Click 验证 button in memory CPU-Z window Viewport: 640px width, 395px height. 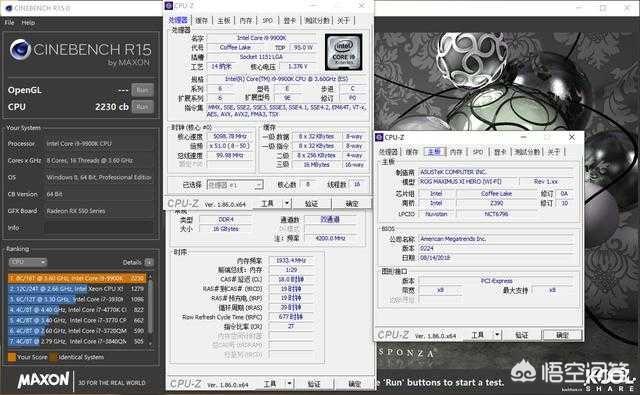coord(313,384)
